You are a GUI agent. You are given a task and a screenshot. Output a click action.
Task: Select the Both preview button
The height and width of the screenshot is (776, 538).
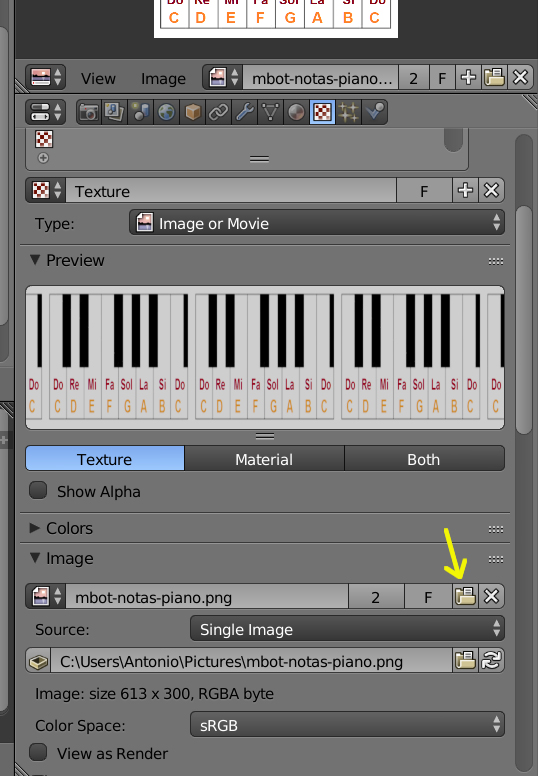(x=424, y=459)
